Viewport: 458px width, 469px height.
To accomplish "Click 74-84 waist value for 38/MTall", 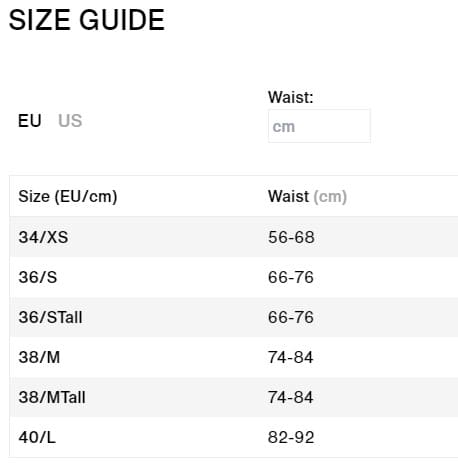I will click(x=291, y=397).
